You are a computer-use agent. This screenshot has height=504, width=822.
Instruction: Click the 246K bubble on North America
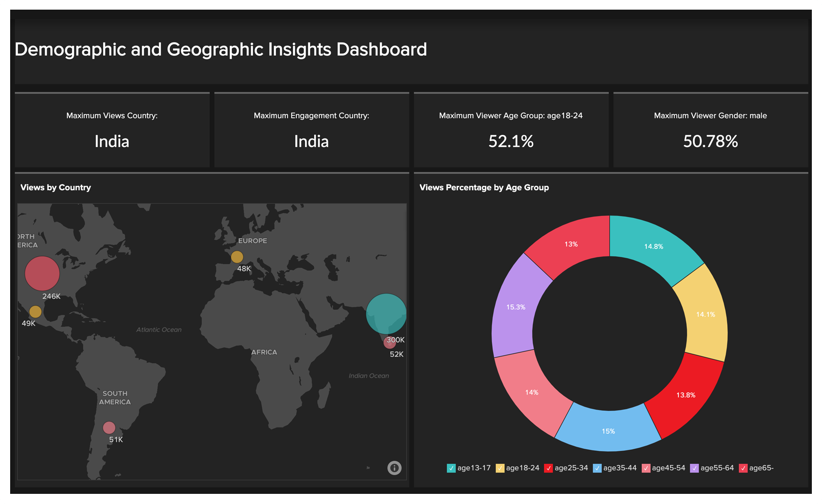coord(42,273)
